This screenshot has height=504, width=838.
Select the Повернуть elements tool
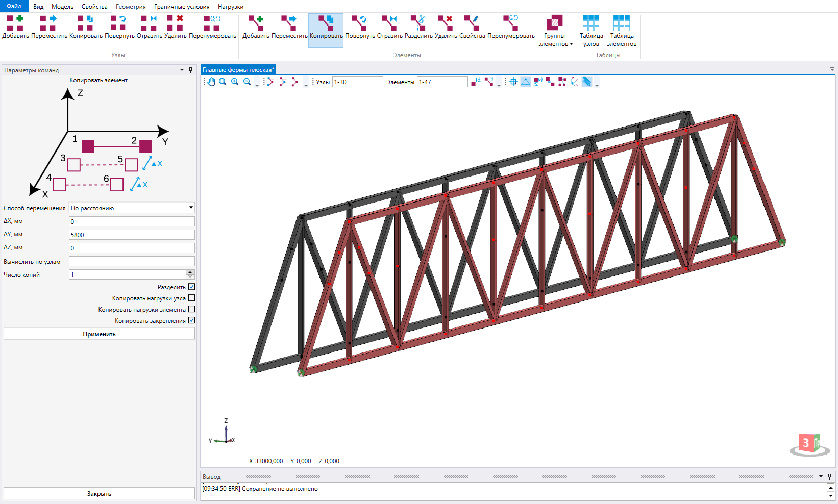pyautogui.click(x=360, y=27)
